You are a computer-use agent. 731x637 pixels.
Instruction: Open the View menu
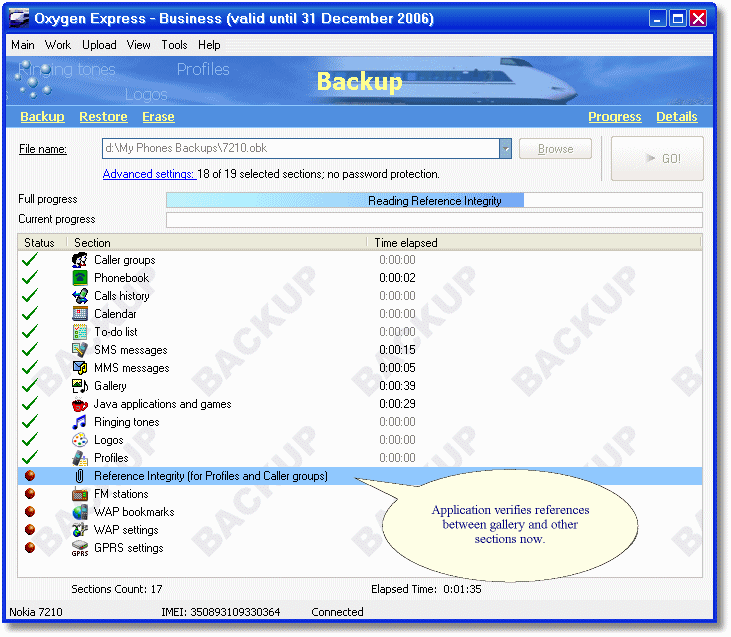pos(138,45)
